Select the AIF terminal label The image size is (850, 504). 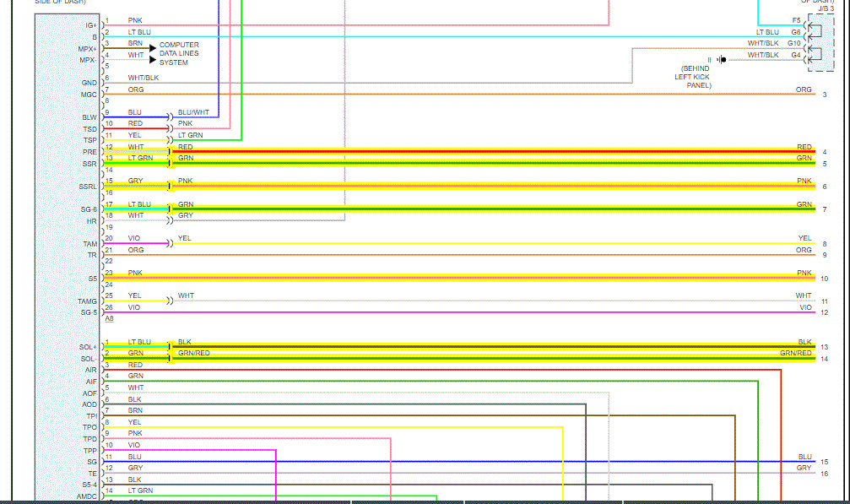click(x=91, y=382)
